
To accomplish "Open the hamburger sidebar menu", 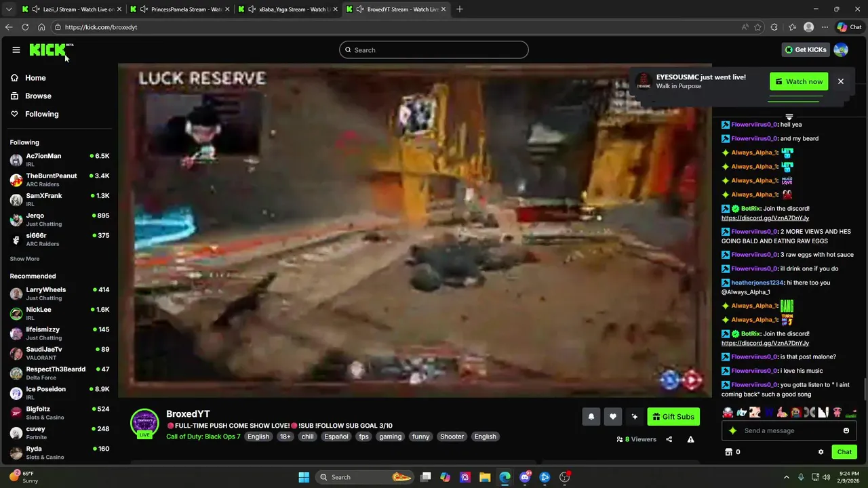I will point(16,49).
